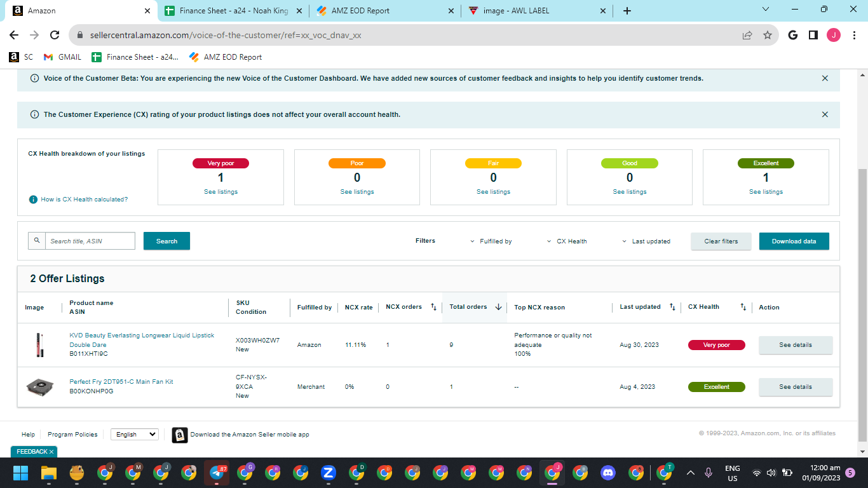The image size is (868, 488).
Task: Click the Google G extension icon
Action: click(792, 35)
